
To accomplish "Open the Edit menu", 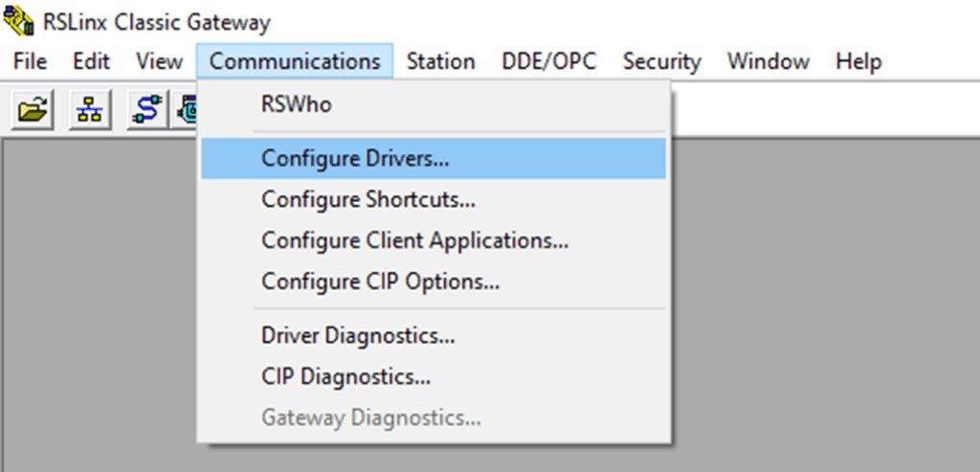I will (x=91, y=61).
